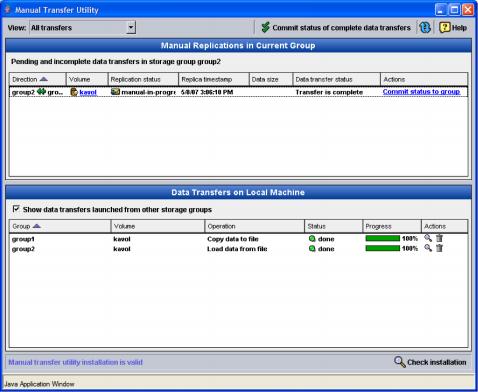Maximize the Manual Transfer Utility window

tap(454, 10)
